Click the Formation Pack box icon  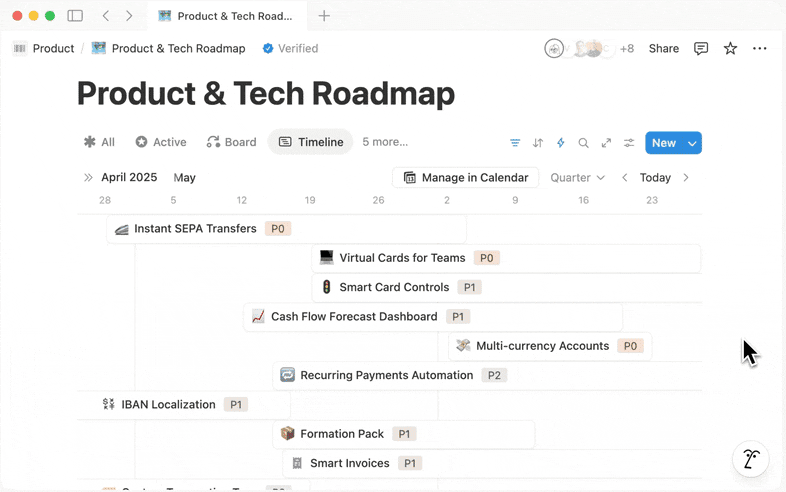pos(287,433)
